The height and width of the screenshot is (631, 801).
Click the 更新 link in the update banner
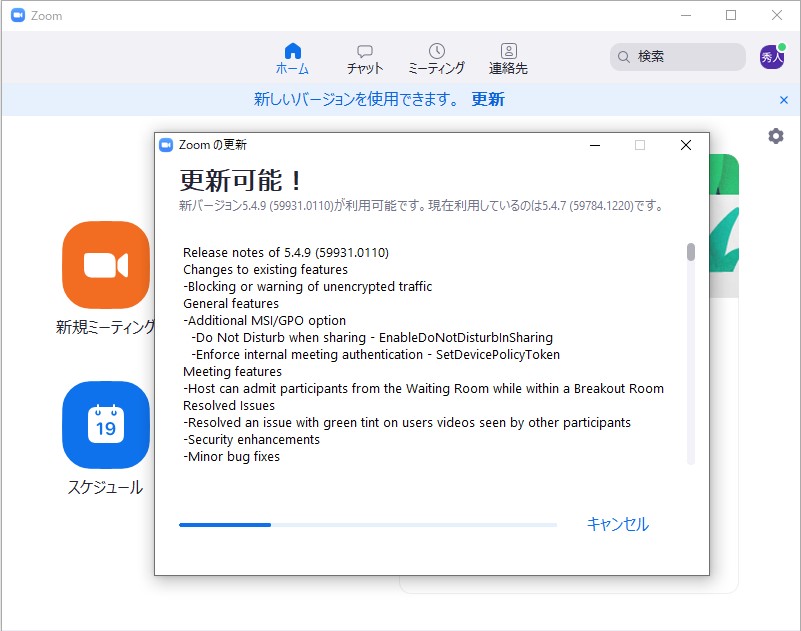coord(488,100)
